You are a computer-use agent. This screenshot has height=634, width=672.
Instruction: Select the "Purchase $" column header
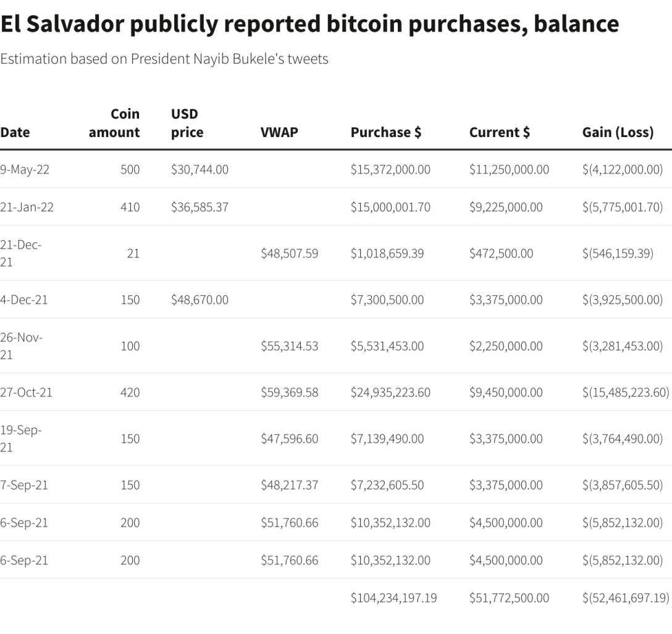tap(386, 132)
